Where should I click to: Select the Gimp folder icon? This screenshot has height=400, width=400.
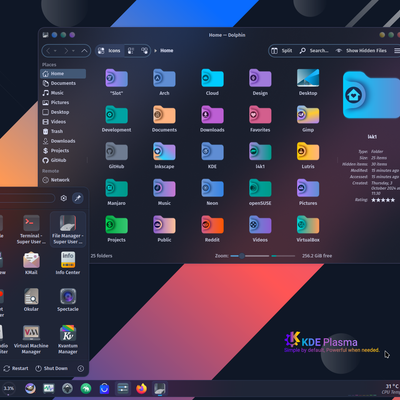click(308, 115)
